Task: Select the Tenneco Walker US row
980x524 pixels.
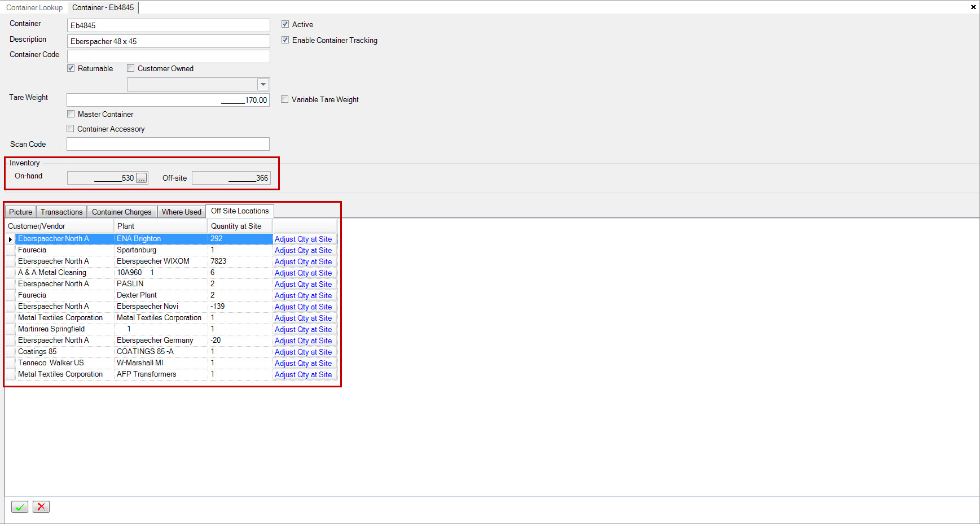Action: pos(172,363)
